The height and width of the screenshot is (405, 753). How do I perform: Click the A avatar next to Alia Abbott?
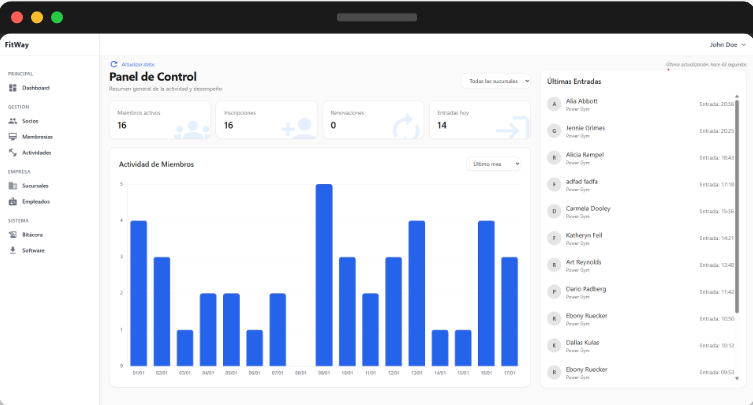click(554, 104)
